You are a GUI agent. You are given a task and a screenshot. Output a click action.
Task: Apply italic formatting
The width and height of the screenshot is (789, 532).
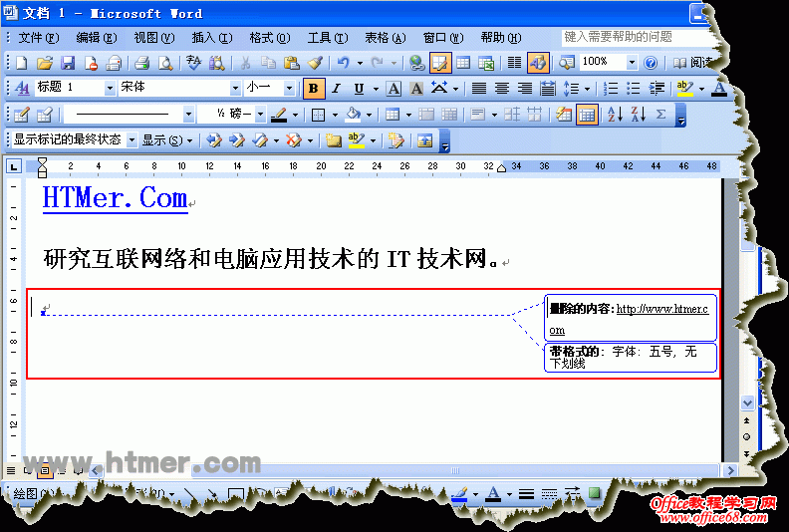click(336, 89)
